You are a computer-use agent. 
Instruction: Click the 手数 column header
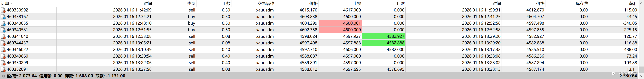pyautogui.click(x=226, y=4)
